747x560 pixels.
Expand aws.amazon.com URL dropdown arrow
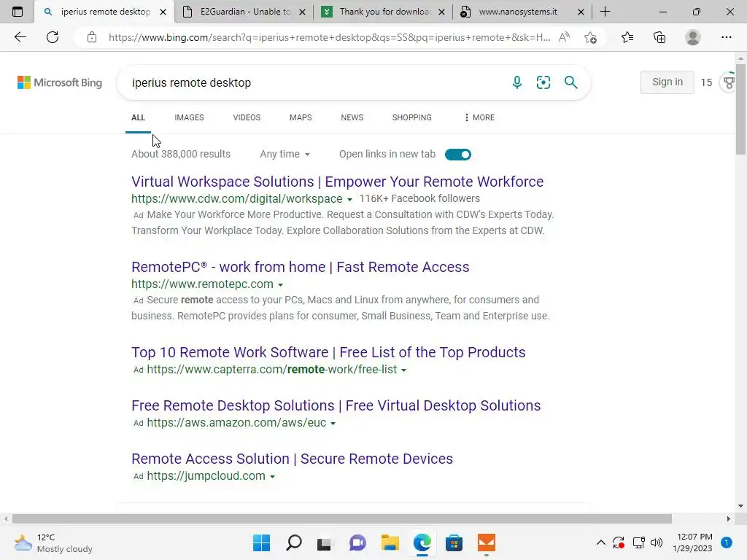click(x=333, y=424)
